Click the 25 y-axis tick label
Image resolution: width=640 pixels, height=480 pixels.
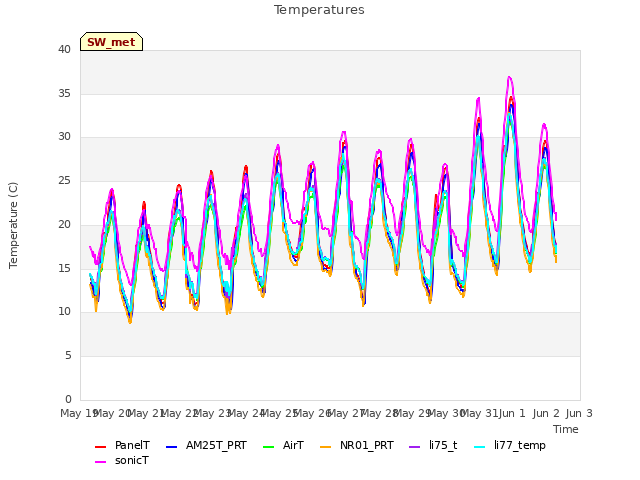[x=64, y=180]
